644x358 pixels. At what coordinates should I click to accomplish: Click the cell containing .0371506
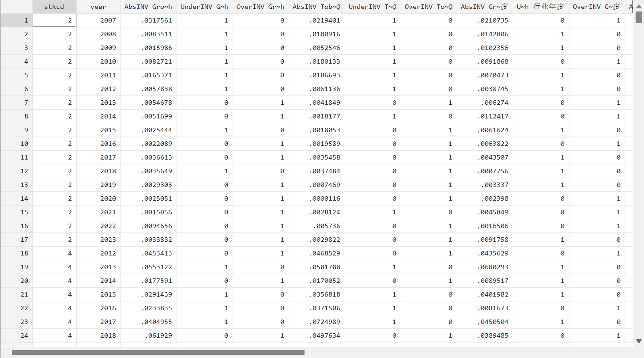pos(317,308)
